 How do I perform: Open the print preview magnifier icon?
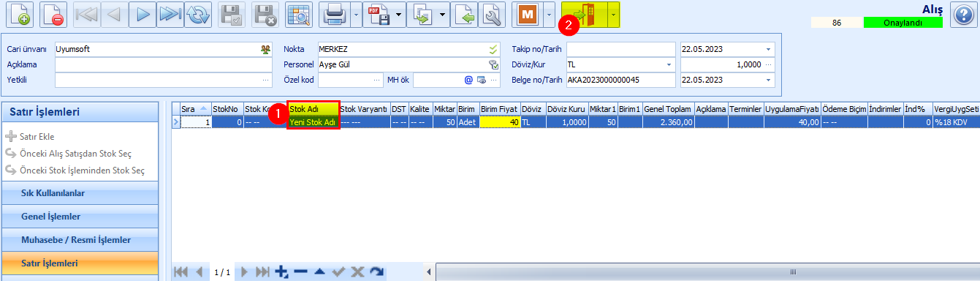[x=298, y=15]
